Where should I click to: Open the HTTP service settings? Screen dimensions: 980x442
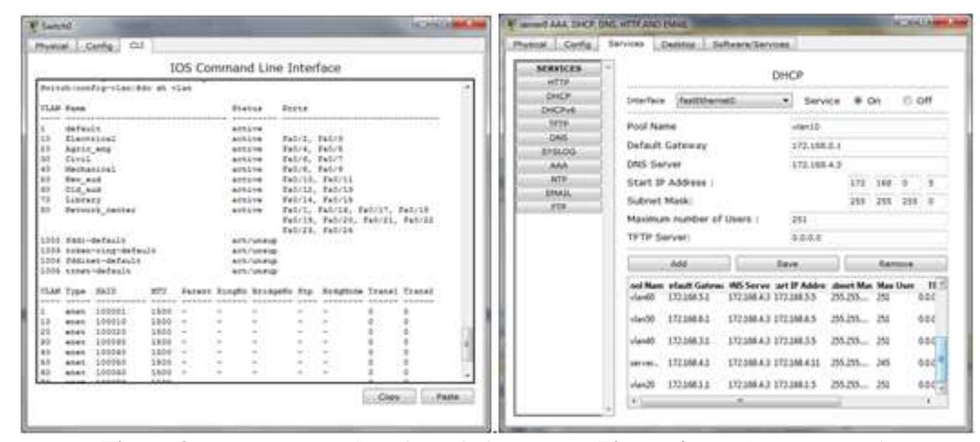coord(558,82)
